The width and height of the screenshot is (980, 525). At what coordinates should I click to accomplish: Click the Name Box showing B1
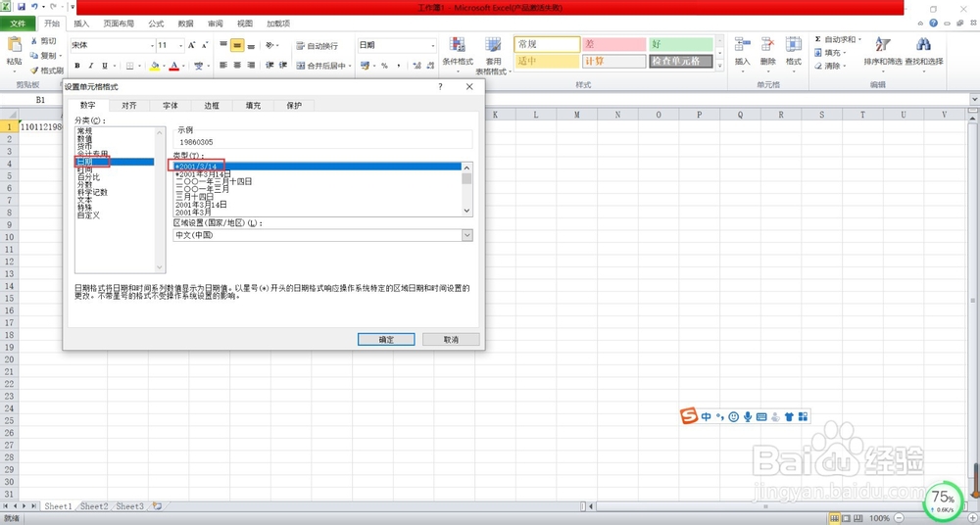(40, 99)
